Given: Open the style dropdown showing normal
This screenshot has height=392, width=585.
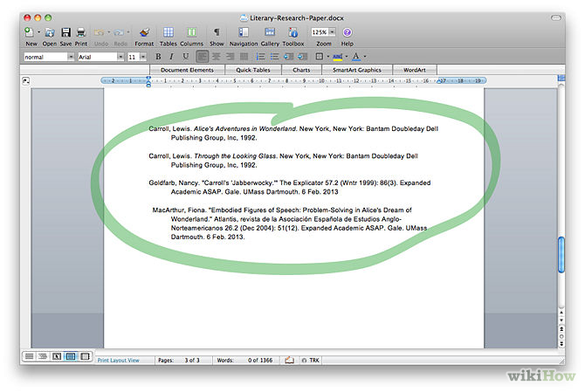Looking at the screenshot, I should coord(48,57).
